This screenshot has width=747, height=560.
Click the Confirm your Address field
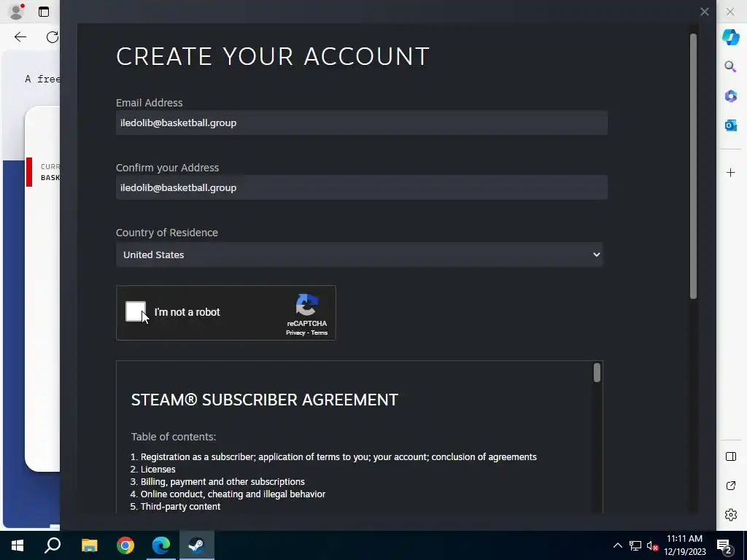click(362, 187)
